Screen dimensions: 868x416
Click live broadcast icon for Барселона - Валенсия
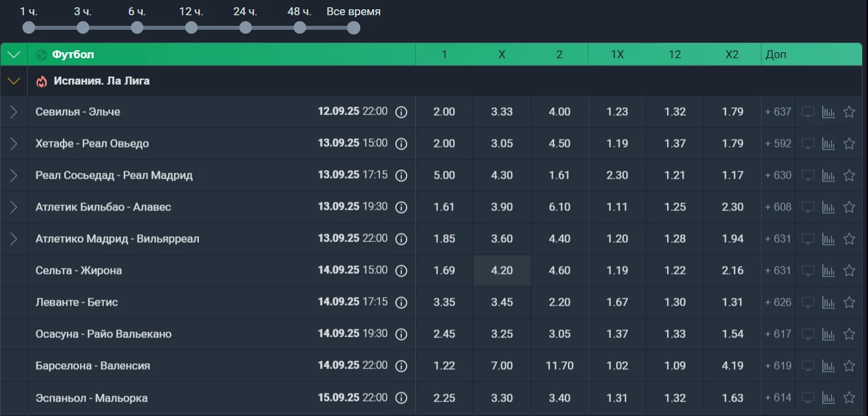808,366
